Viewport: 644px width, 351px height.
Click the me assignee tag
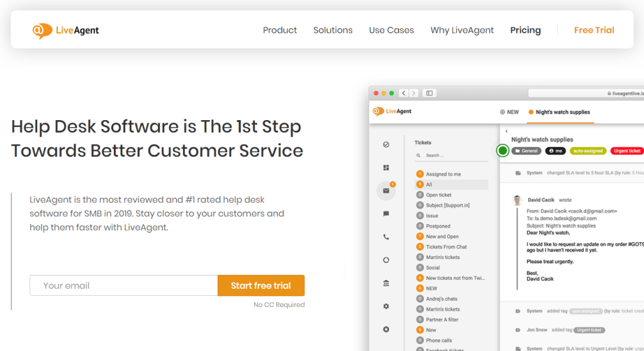coord(555,151)
